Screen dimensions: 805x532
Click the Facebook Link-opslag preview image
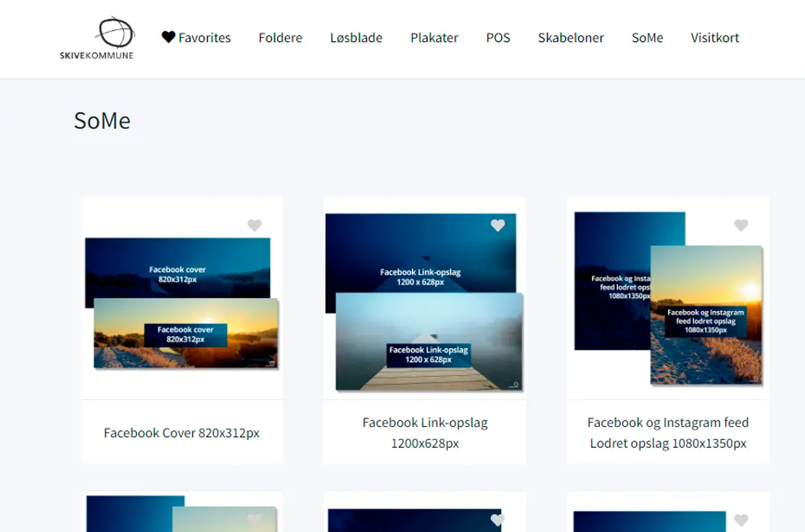point(425,303)
